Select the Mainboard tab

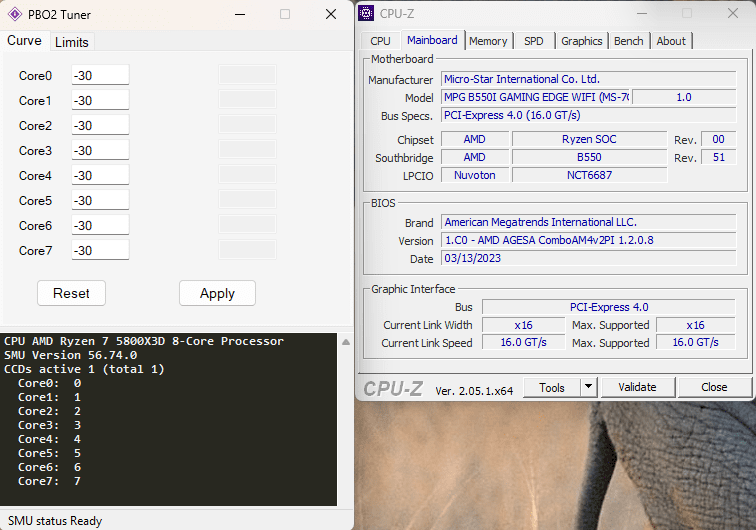432,40
